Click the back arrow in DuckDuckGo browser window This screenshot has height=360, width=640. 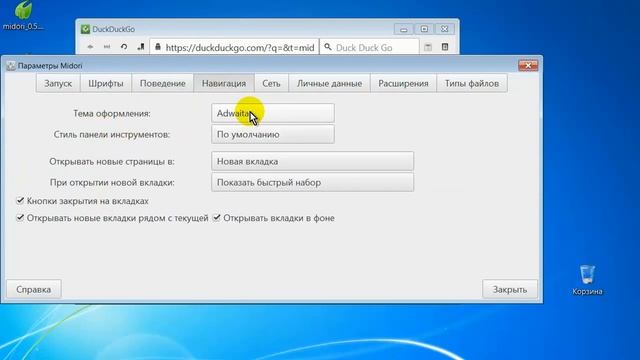click(90, 47)
